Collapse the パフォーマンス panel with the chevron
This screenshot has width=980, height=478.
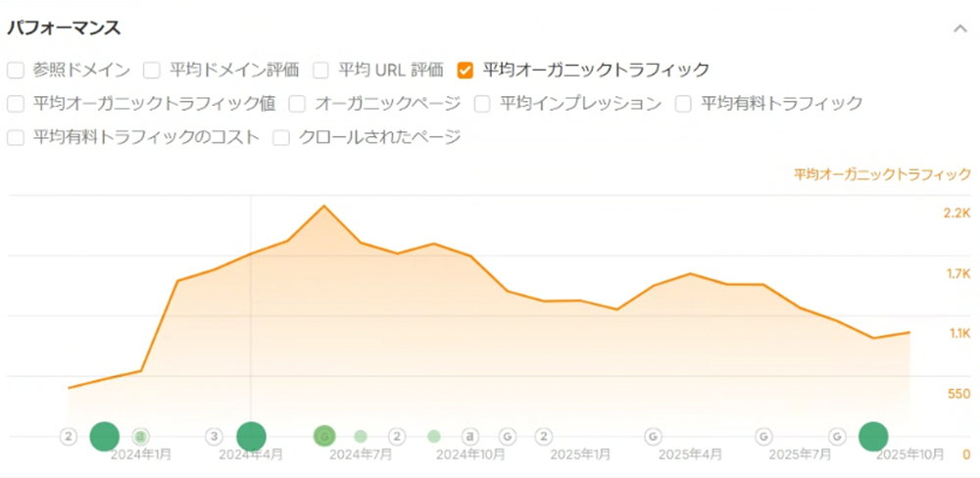point(960,28)
